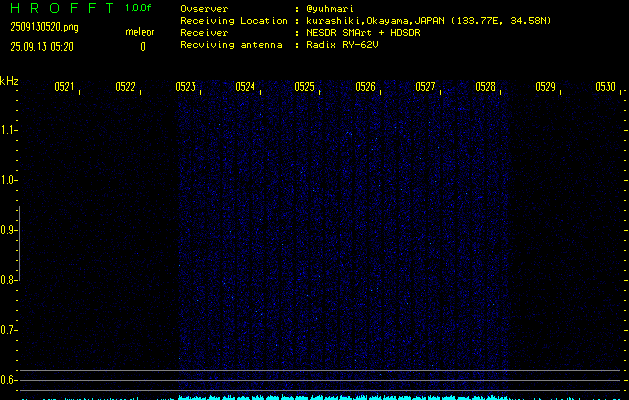Screen dimensions: 629x400
Task: Click the kurashiki, Okayama, JAPAN location text
Action: (x=428, y=21)
